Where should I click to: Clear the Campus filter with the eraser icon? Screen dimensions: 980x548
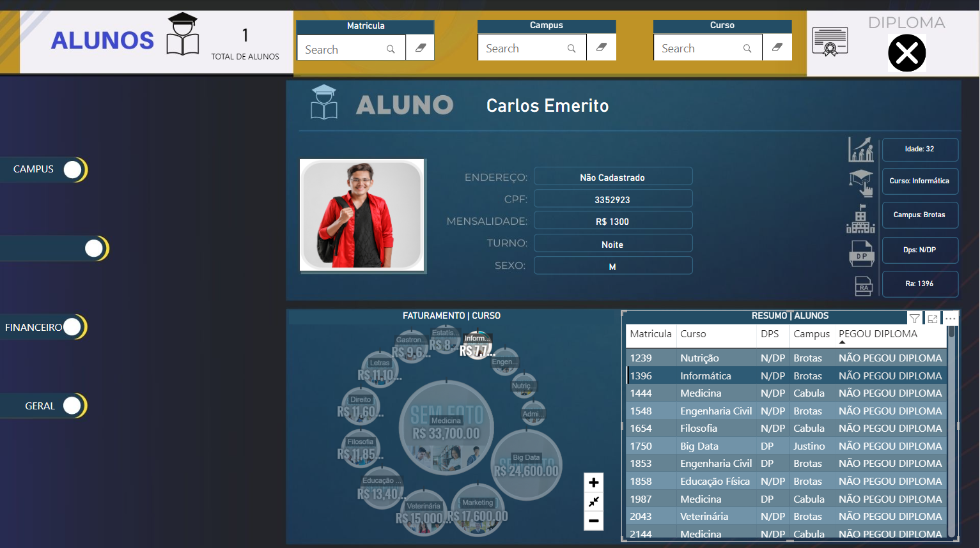tap(601, 47)
